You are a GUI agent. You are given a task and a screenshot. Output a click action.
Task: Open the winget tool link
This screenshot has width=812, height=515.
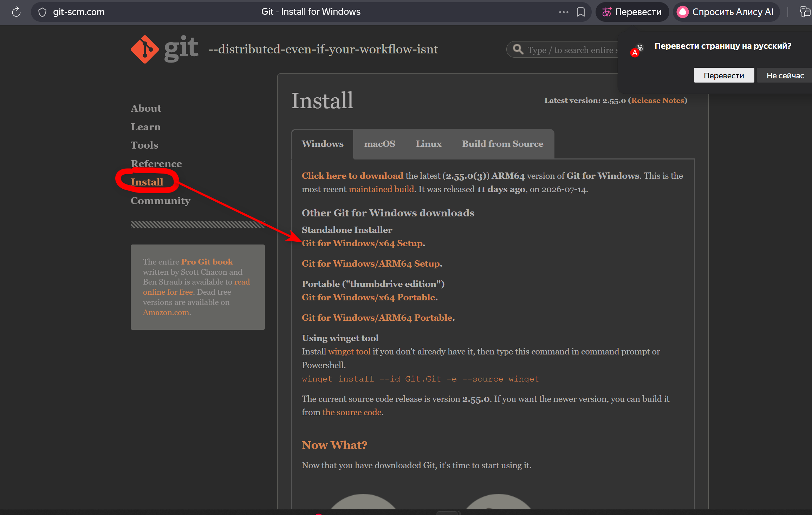pos(349,351)
